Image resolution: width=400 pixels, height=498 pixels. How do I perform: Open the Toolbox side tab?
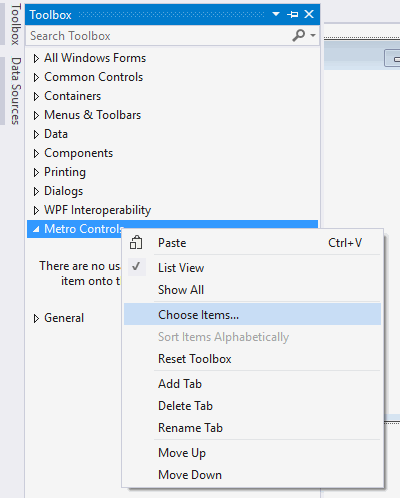click(15, 24)
